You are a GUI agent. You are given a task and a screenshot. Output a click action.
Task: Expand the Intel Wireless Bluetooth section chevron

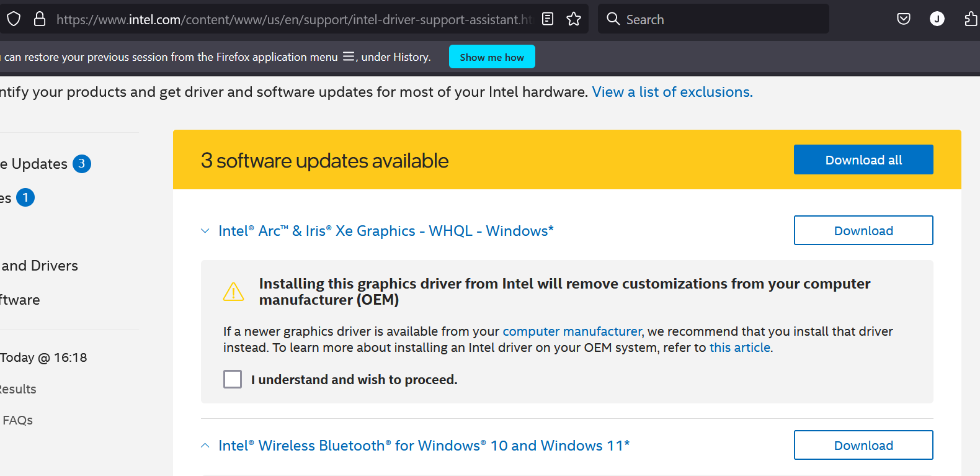click(205, 446)
